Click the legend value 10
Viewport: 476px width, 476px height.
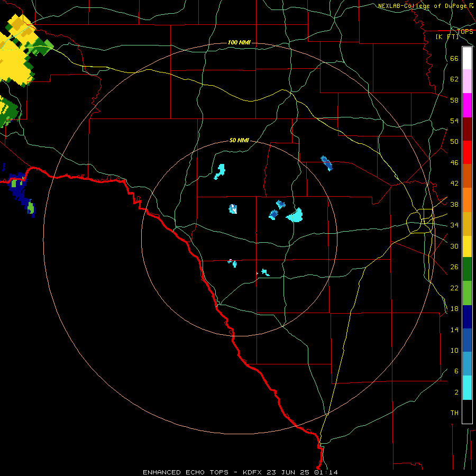pos(454,350)
